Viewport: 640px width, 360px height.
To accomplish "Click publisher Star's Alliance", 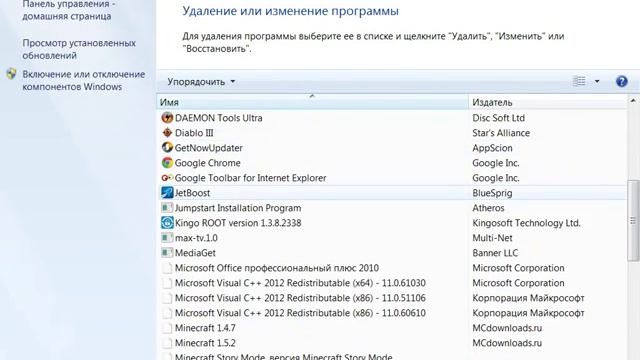I will click(x=501, y=133).
